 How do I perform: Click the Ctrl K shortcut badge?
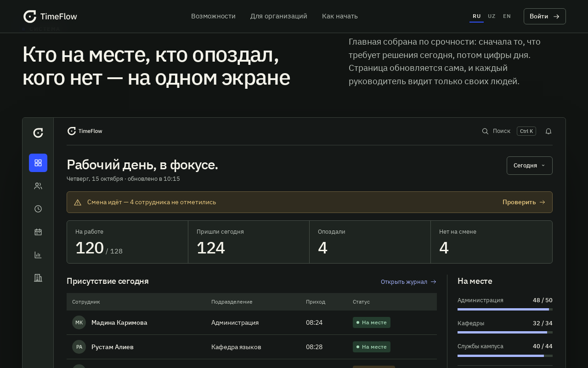[x=526, y=131]
